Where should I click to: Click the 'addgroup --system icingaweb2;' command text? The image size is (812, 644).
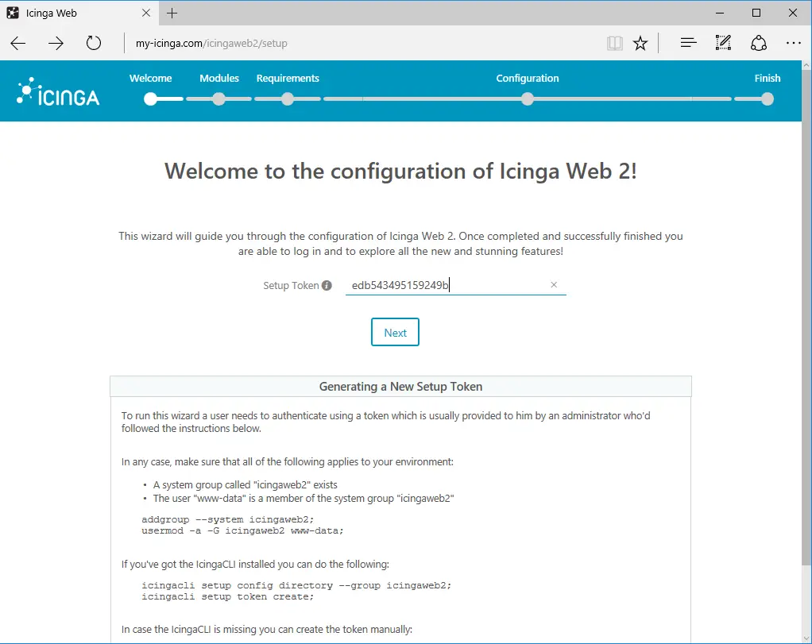pos(228,519)
